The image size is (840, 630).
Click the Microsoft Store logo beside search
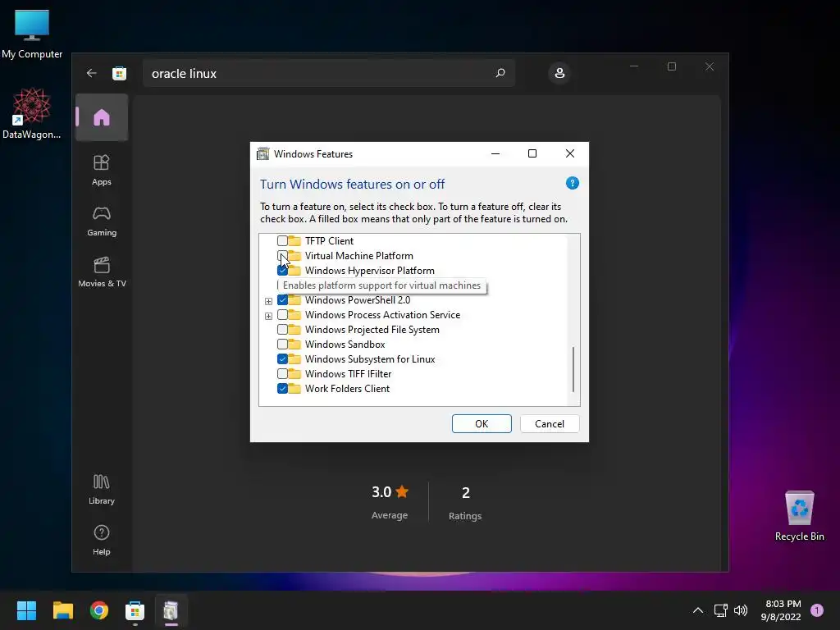[x=119, y=73]
